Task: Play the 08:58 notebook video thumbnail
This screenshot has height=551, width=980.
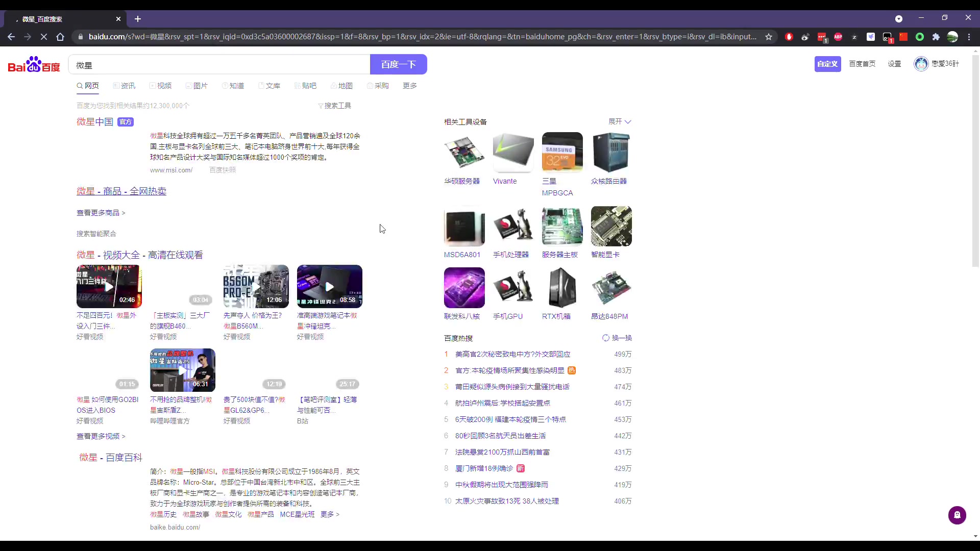Action: (x=330, y=286)
